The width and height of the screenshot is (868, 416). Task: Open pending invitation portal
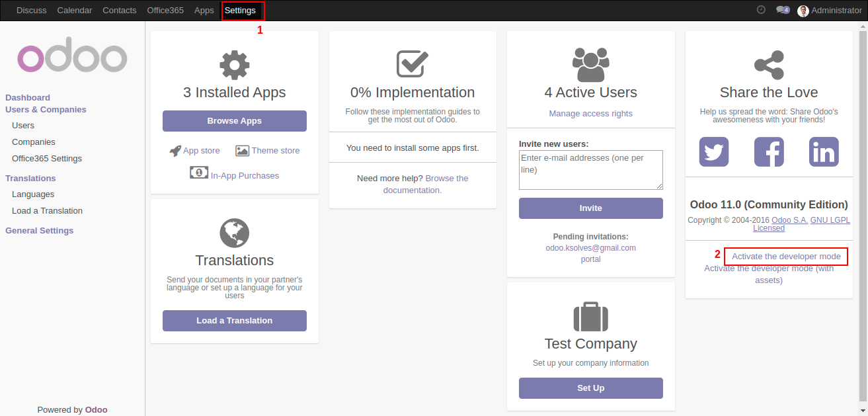coord(591,259)
